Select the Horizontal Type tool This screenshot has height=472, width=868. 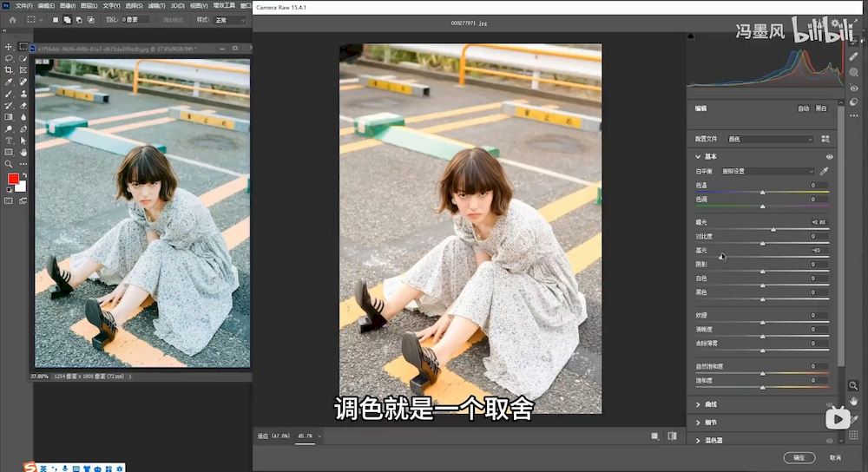9,141
